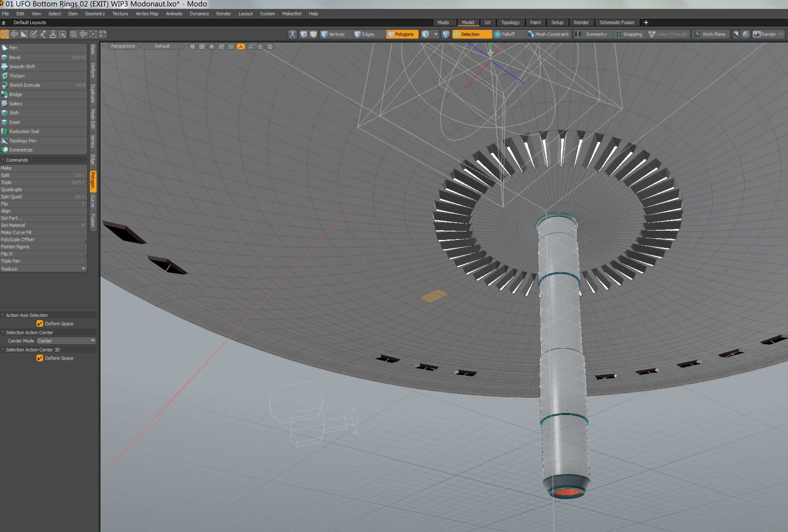Screen dimensions: 788x532
Task: Switch to the Topology layout tab
Action: (510, 22)
